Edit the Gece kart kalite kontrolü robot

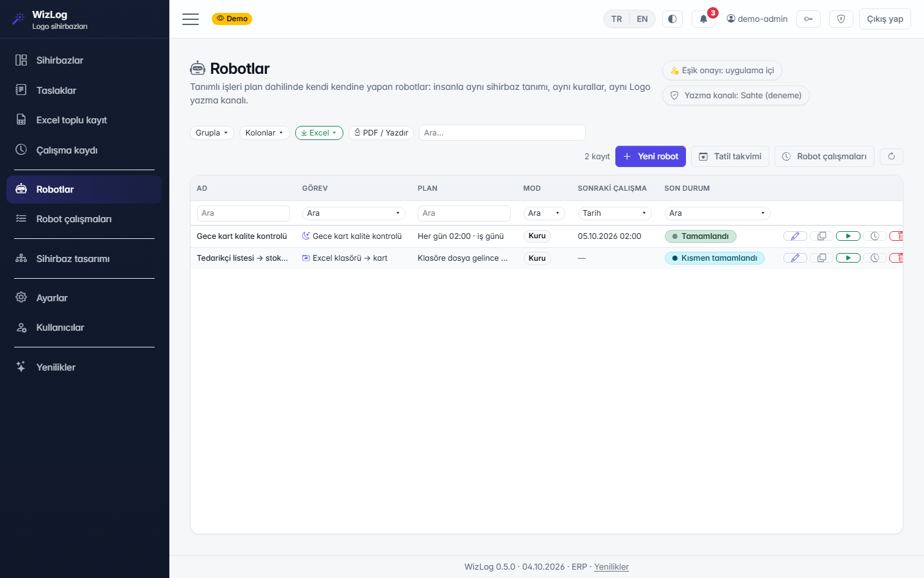coord(795,236)
